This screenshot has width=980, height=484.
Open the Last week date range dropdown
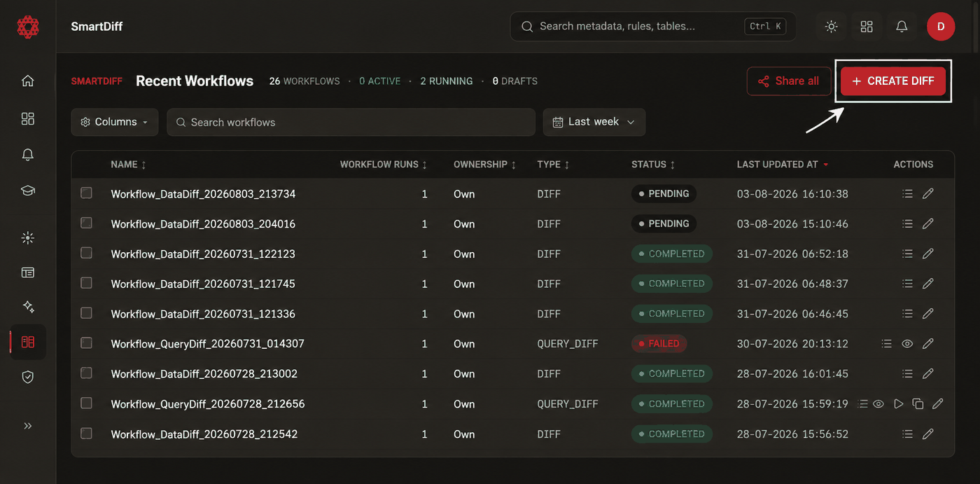pyautogui.click(x=594, y=122)
